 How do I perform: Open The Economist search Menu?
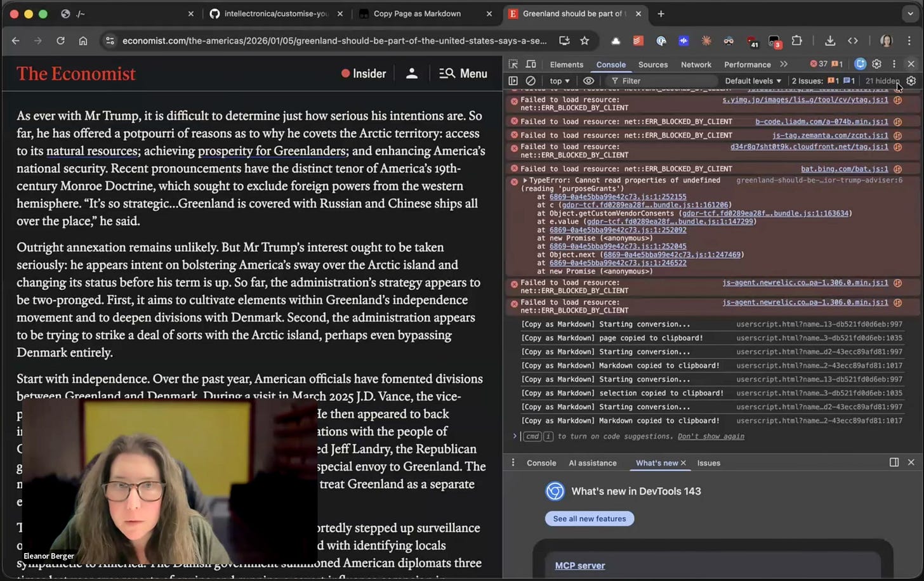463,74
